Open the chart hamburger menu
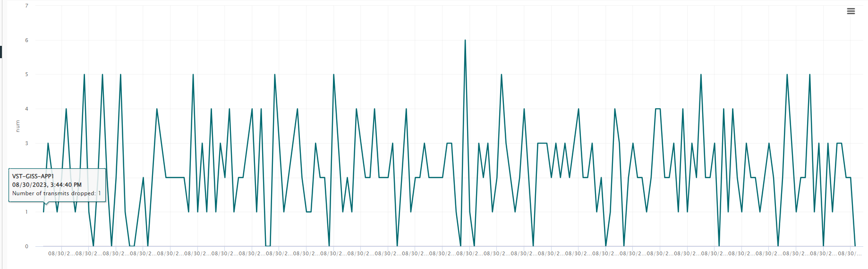The width and height of the screenshot is (868, 269). coord(851,11)
